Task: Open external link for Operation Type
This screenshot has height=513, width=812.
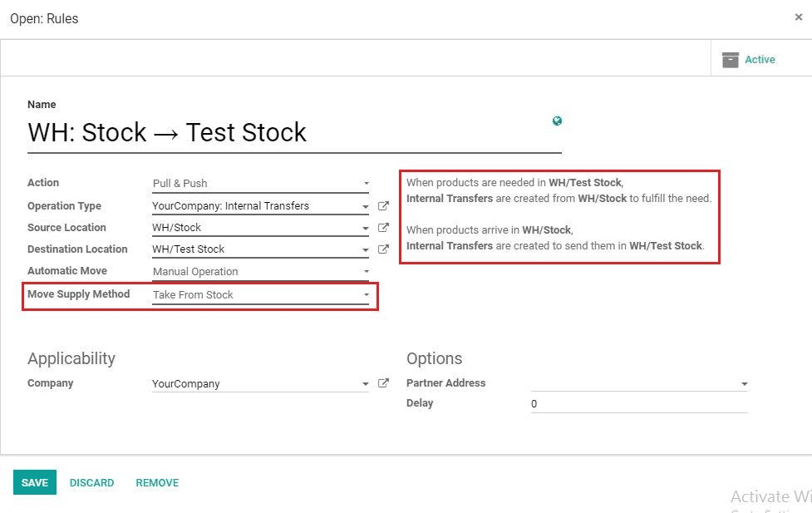Action: point(383,205)
